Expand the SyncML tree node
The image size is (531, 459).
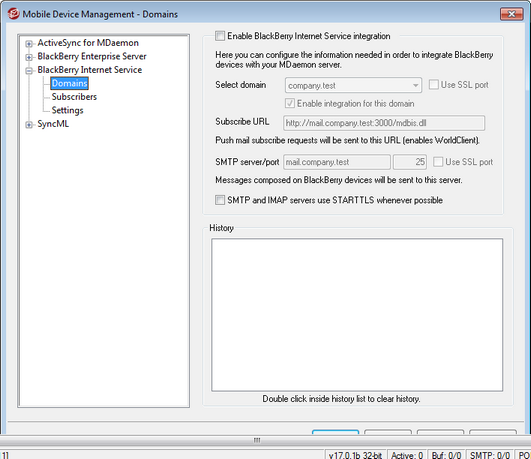(x=29, y=125)
